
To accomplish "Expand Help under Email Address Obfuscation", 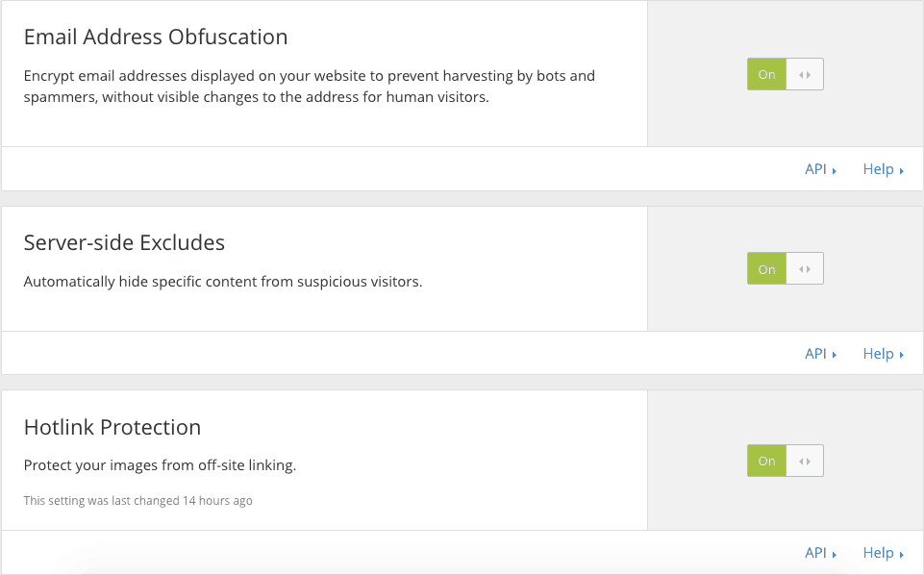I will [x=883, y=169].
